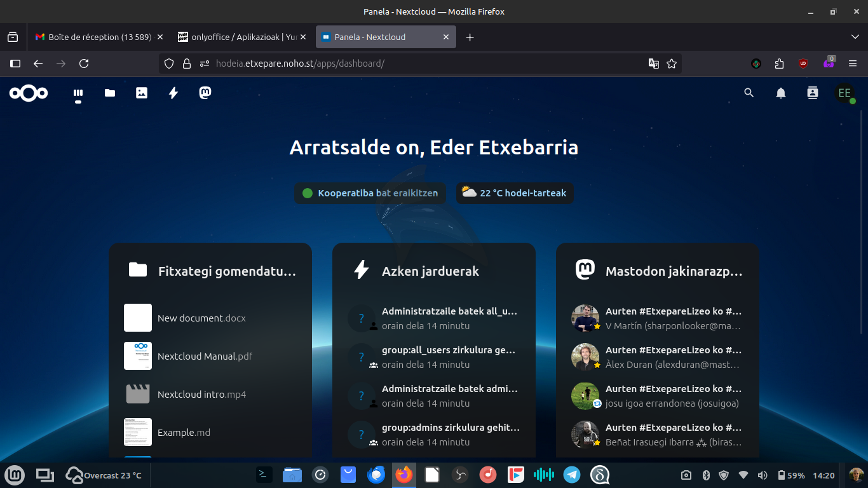
Task: Expand the list all tabs chevron
Action: tap(855, 37)
